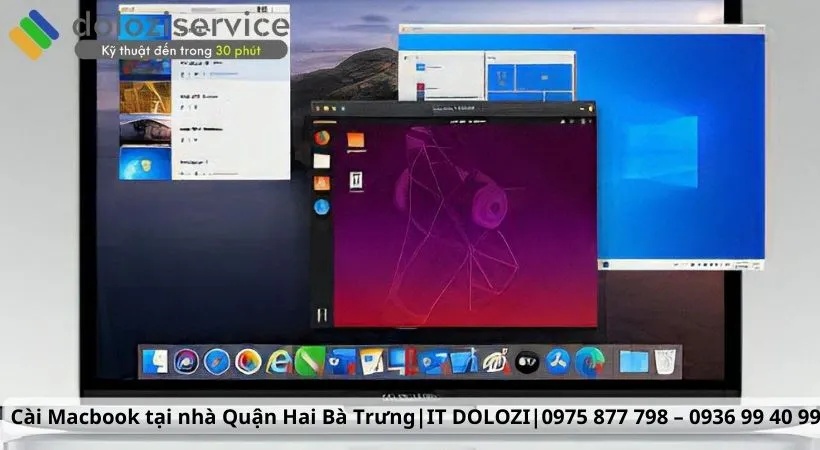Open Finder from the macOS dock
Viewport: 820px width, 450px height.
tap(155, 362)
